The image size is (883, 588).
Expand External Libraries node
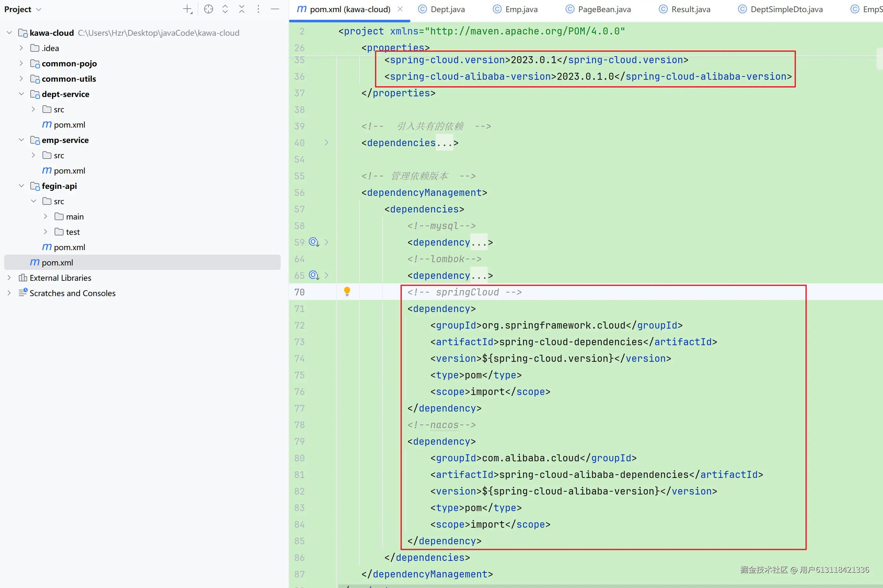coord(9,278)
